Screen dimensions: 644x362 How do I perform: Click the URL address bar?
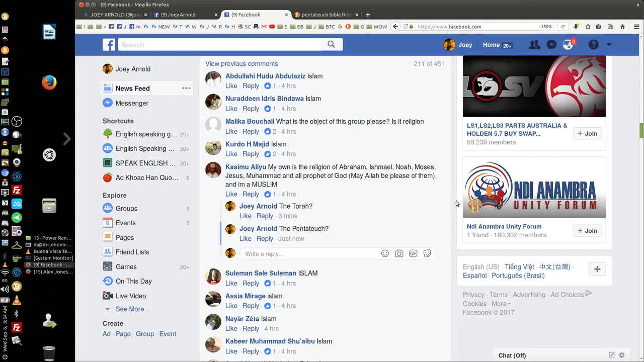(x=478, y=27)
